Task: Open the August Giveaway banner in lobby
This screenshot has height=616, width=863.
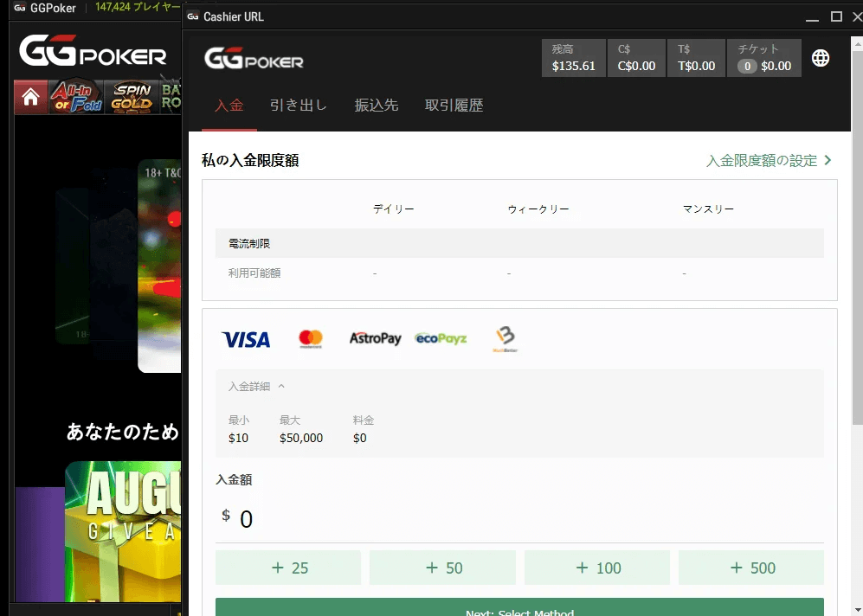Action: click(x=123, y=530)
